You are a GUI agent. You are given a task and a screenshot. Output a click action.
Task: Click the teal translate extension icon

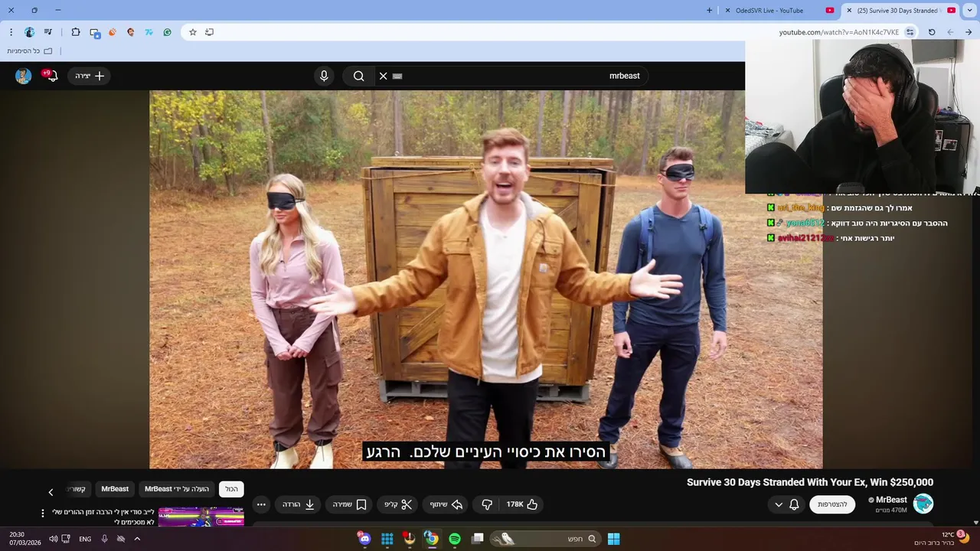coord(149,32)
